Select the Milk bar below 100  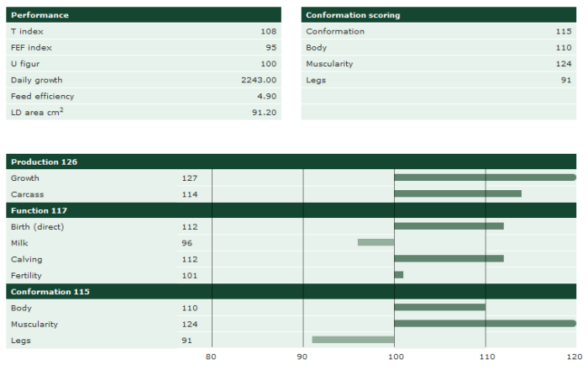(375, 242)
